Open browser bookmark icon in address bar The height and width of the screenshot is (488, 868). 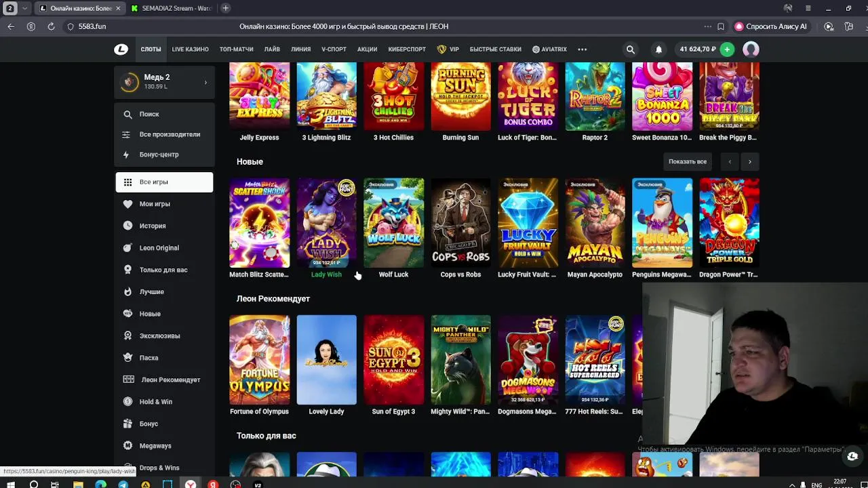click(x=721, y=26)
